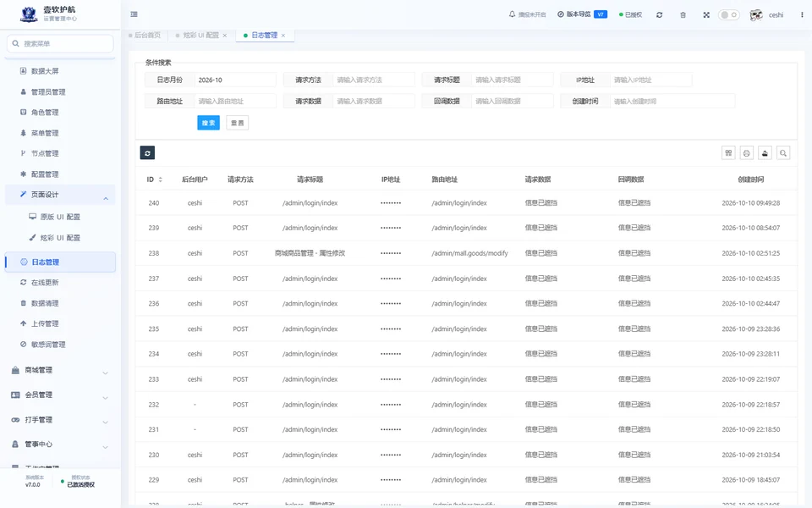Image resolution: width=812 pixels, height=508 pixels.
Task: Open 原版 UI 配置 submenu item
Action: pyautogui.click(x=60, y=217)
